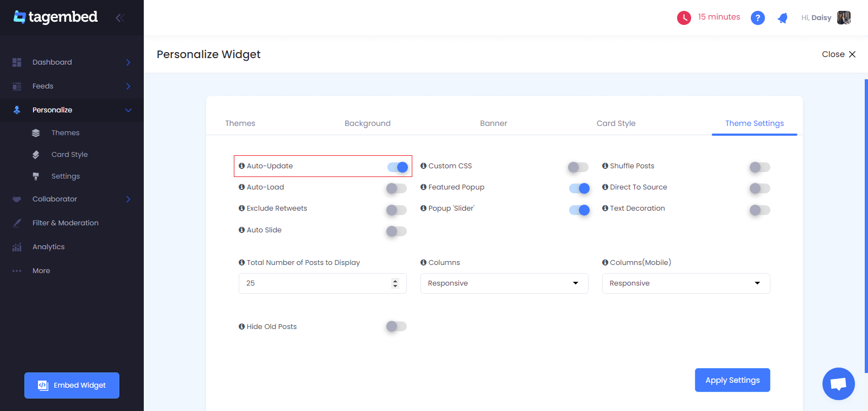868x411 pixels.
Task: Click the info icon beside Custom CSS
Action: 424,166
